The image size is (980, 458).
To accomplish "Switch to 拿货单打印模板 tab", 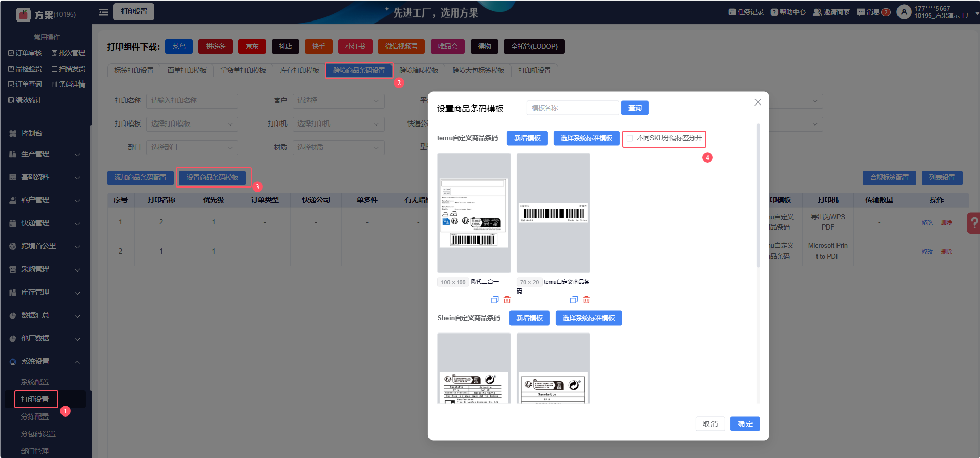I will pos(243,70).
